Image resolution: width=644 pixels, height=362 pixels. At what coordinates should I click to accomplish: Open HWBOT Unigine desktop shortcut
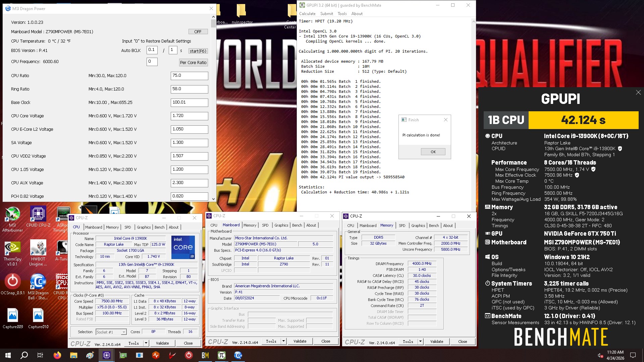click(38, 253)
